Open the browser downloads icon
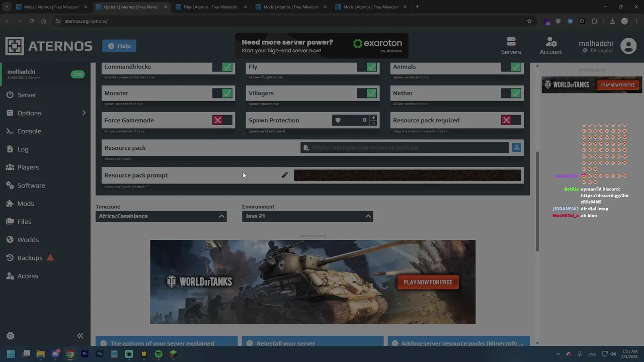 612,21
